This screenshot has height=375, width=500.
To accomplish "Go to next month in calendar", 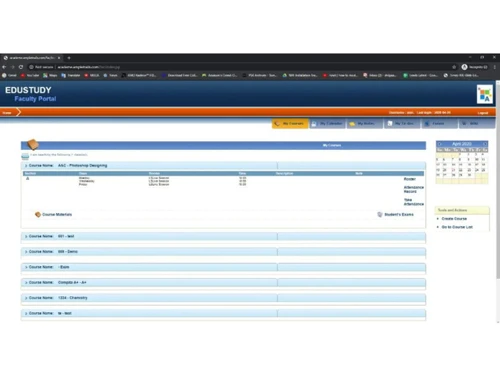I will click(x=485, y=144).
